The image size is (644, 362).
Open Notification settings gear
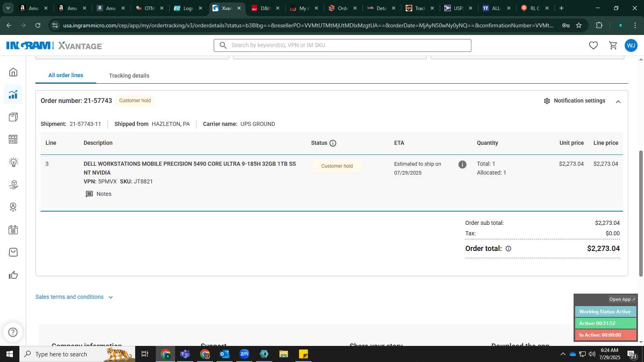pos(547,101)
